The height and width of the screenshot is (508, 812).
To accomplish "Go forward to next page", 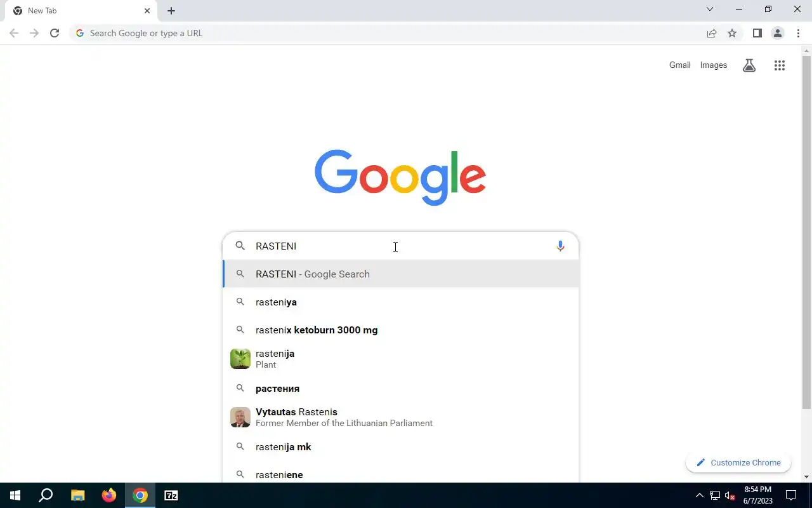I will pos(34,33).
